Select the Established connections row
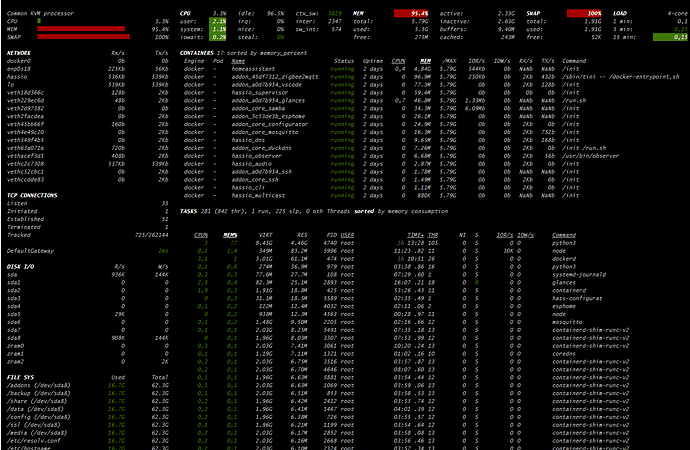The height and width of the screenshot is (450, 690). pyautogui.click(x=88, y=219)
